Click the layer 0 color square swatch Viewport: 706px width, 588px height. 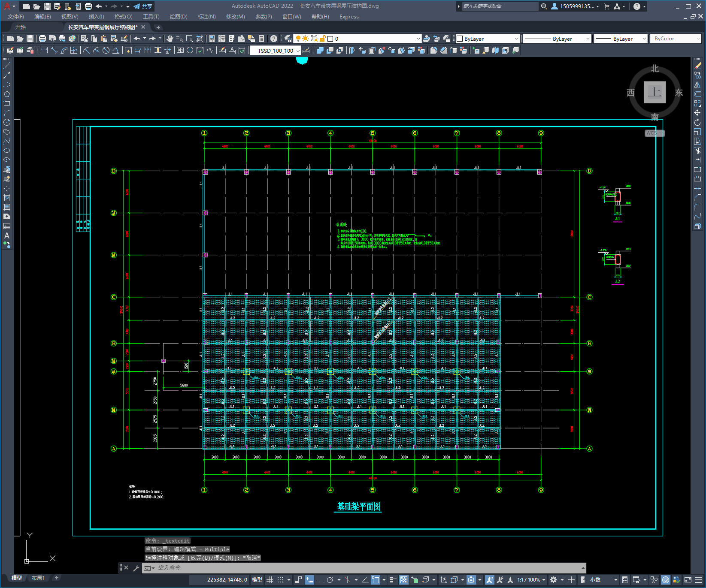(330, 39)
